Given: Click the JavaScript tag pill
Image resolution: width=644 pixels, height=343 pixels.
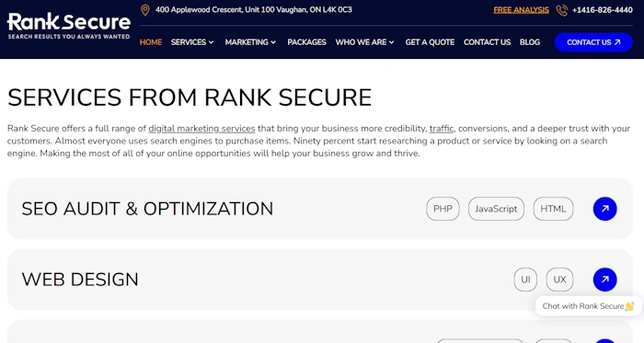Looking at the screenshot, I should (x=496, y=209).
